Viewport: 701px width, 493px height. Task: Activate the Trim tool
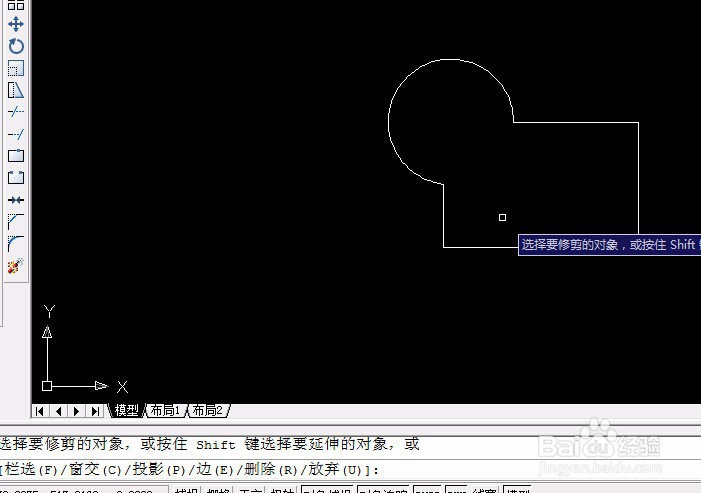click(16, 111)
